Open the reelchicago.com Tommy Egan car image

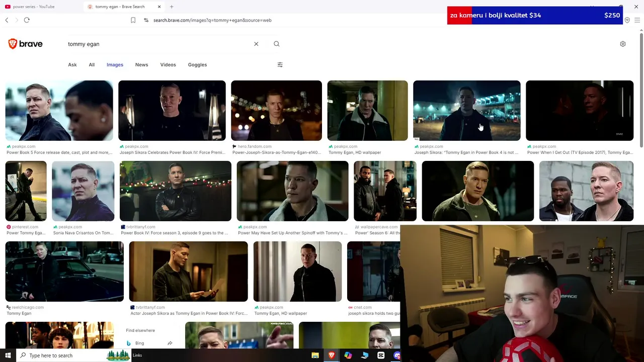64,271
